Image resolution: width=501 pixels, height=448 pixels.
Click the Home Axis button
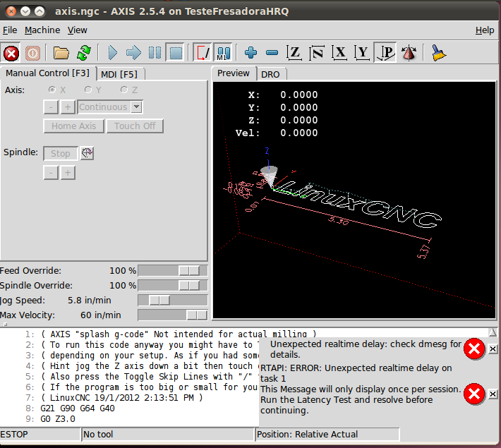74,126
